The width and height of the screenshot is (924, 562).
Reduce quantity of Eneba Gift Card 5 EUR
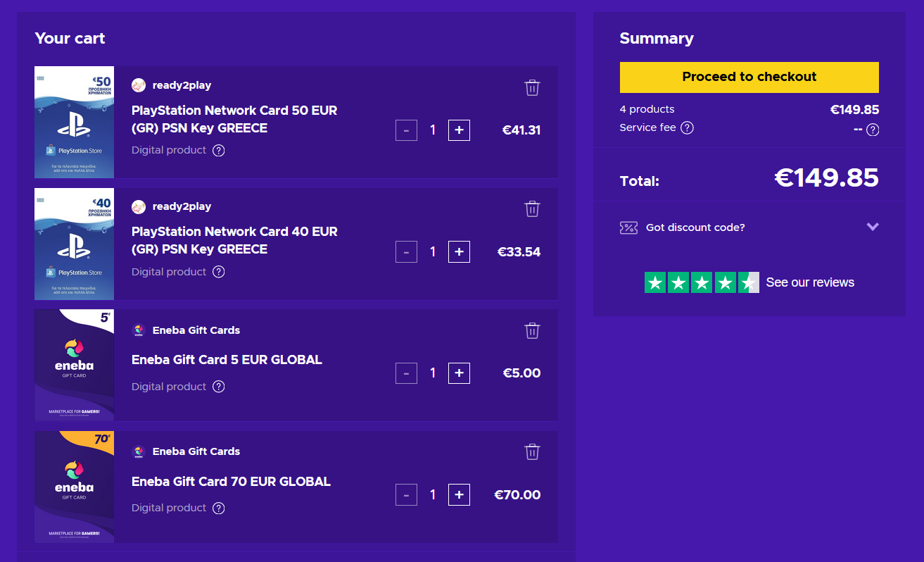pos(406,373)
